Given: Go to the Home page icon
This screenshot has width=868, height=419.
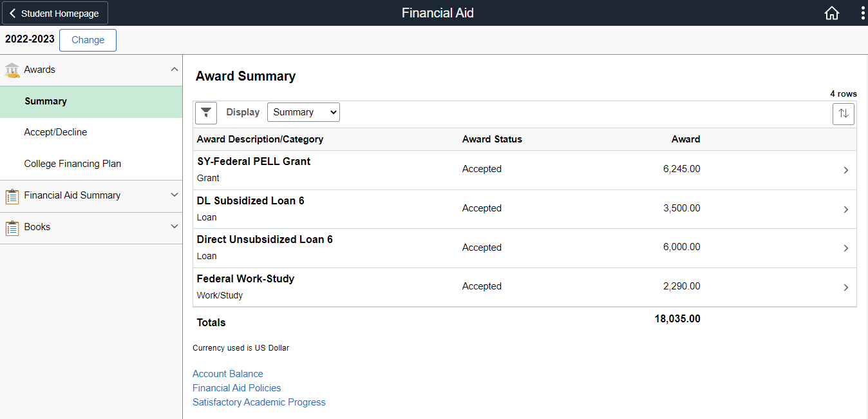Looking at the screenshot, I should [832, 13].
